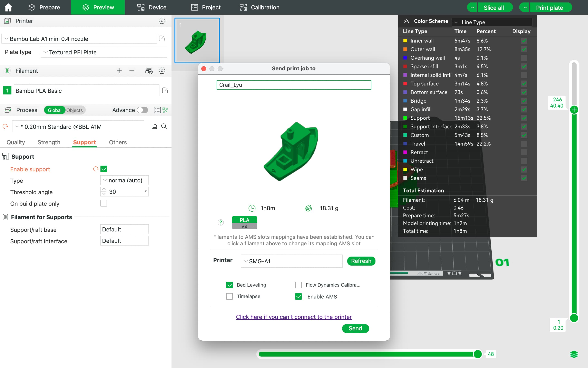This screenshot has width=588, height=368.
Task: Go to the Home screen icon
Action: [8, 7]
